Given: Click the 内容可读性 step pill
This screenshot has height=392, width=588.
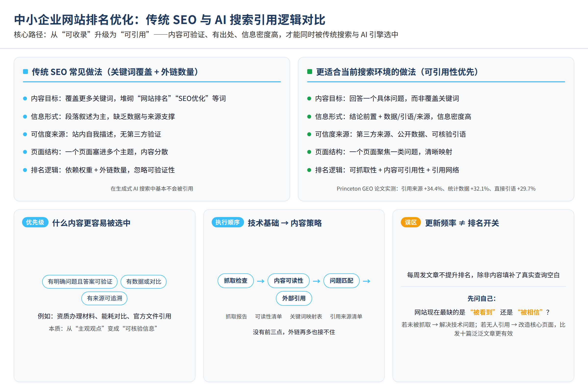Looking at the screenshot, I should (x=289, y=281).
